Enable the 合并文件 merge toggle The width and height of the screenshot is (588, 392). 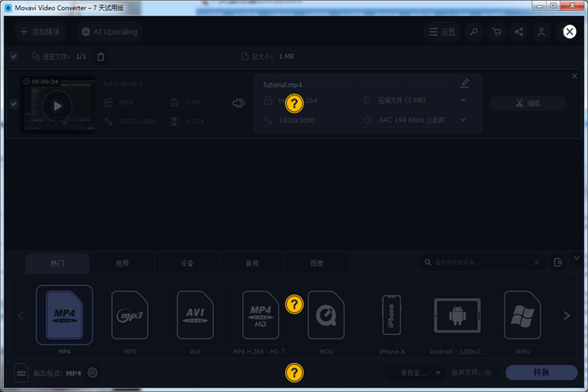tap(488, 373)
